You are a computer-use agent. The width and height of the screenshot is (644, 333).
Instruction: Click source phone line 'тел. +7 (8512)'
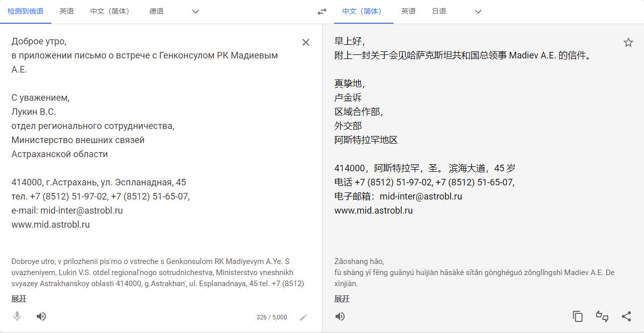point(100,196)
